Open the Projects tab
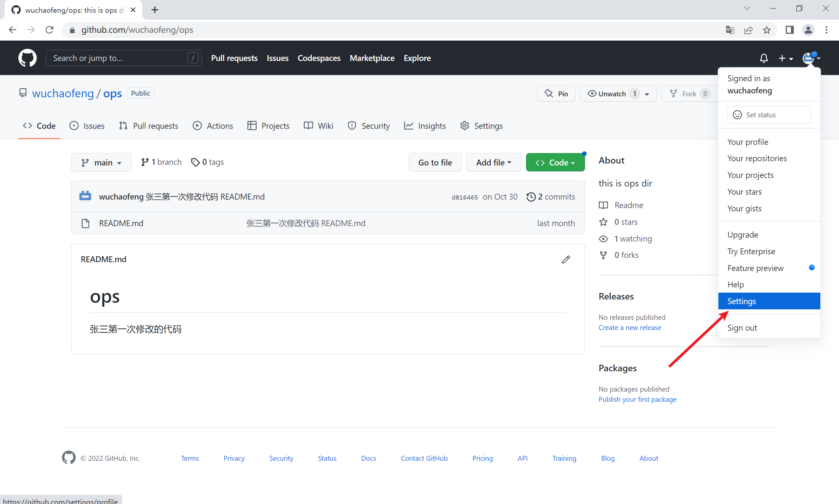Screen dimensions: 839x504 click(x=268, y=126)
